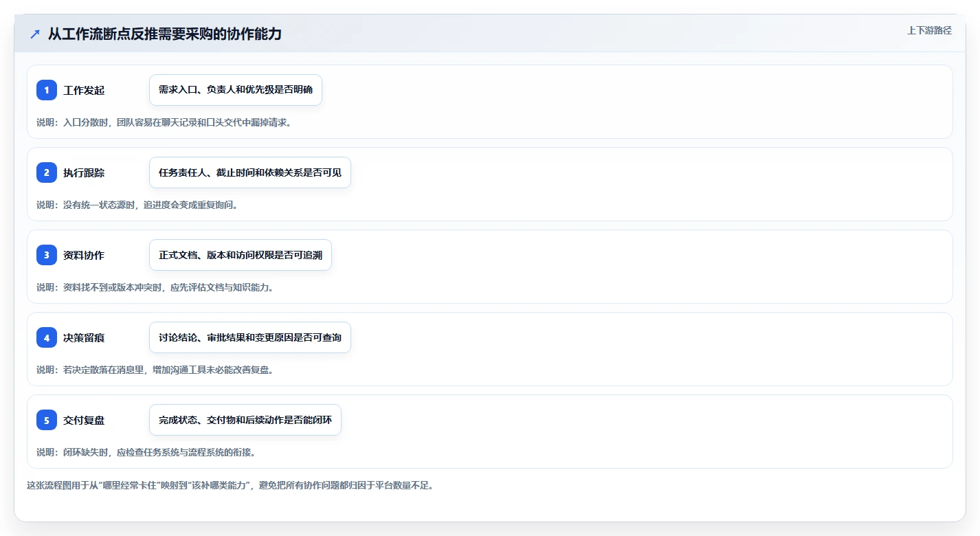Viewport: 980px width, 536px height.
Task: Select the 交付复盘 step label
Action: [84, 421]
